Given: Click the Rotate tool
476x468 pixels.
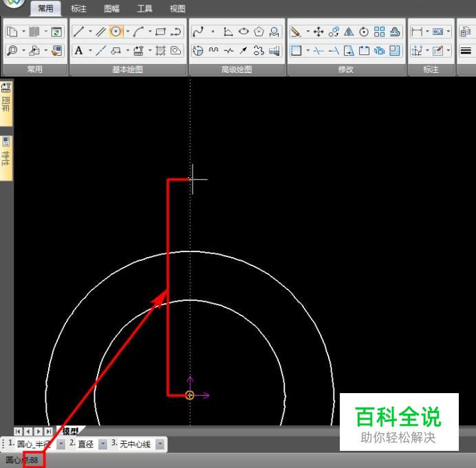Looking at the screenshot, I should [x=364, y=32].
